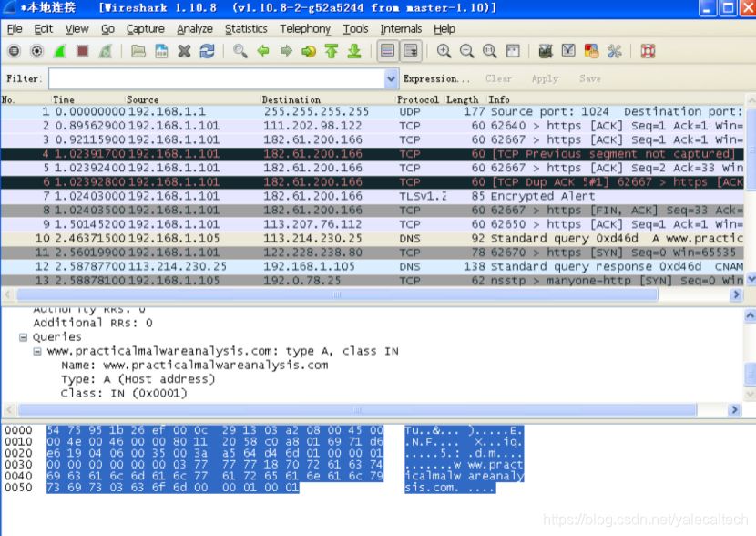This screenshot has width=756, height=536.
Task: Edit capture filters icon
Action: click(x=546, y=51)
